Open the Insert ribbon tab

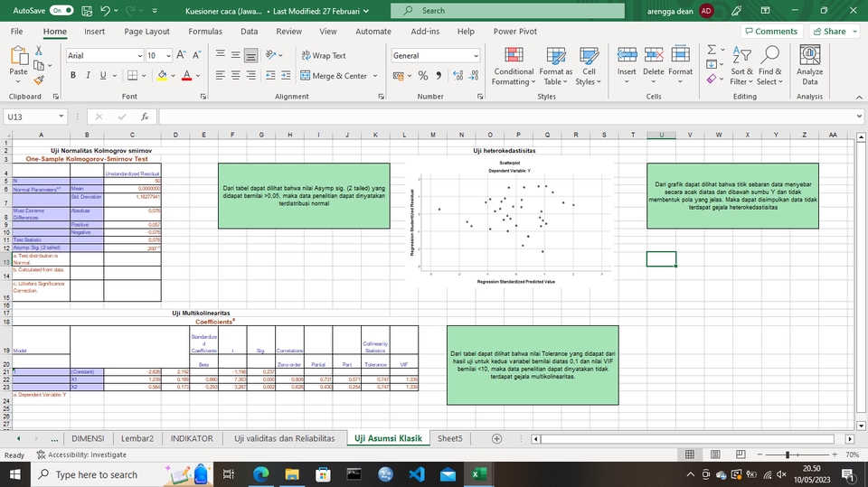click(x=95, y=32)
